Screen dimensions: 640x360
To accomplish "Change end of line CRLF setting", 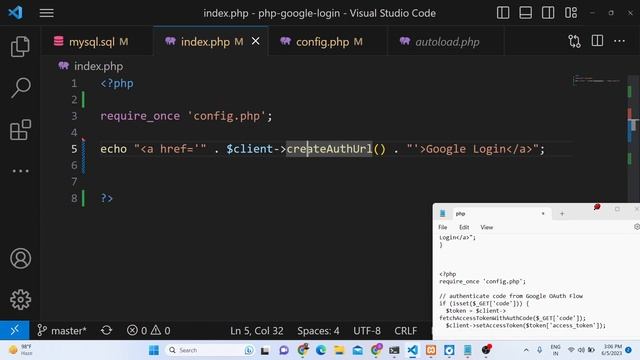I will (x=405, y=331).
